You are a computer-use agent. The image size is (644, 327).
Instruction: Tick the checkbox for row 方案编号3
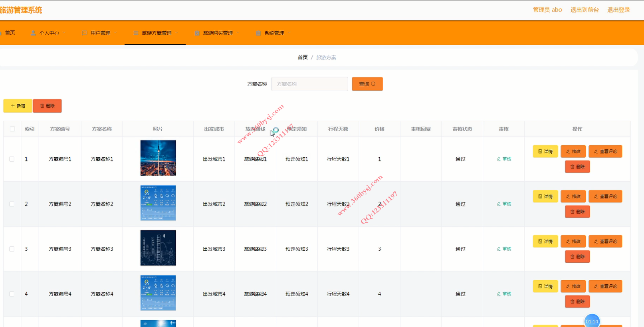click(x=12, y=249)
